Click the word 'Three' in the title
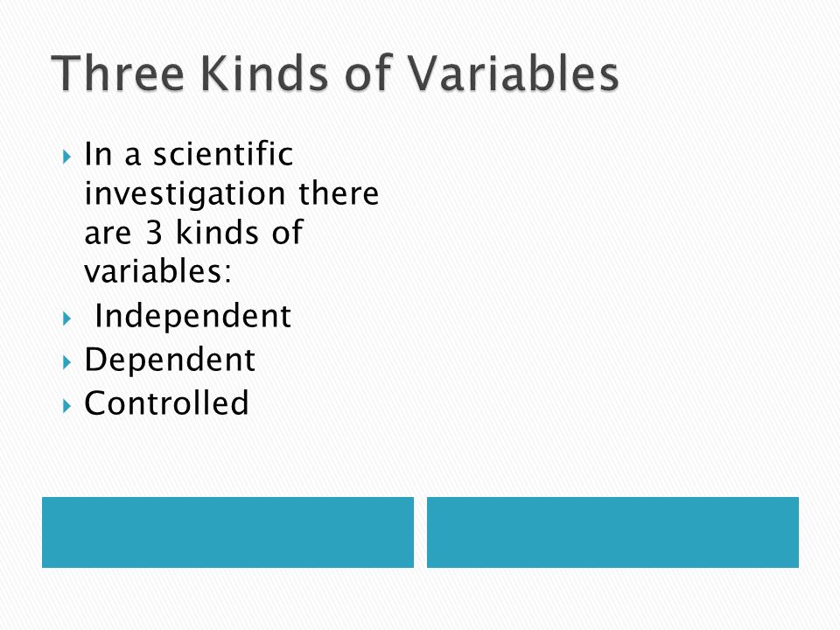The height and width of the screenshot is (630, 840). click(118, 73)
